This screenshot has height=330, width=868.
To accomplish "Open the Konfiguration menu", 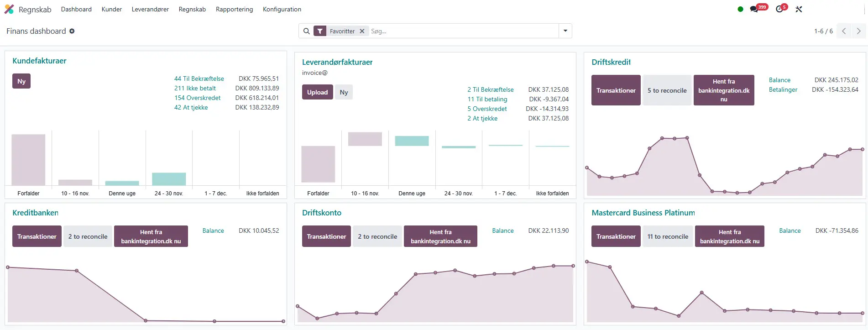I will (x=282, y=9).
